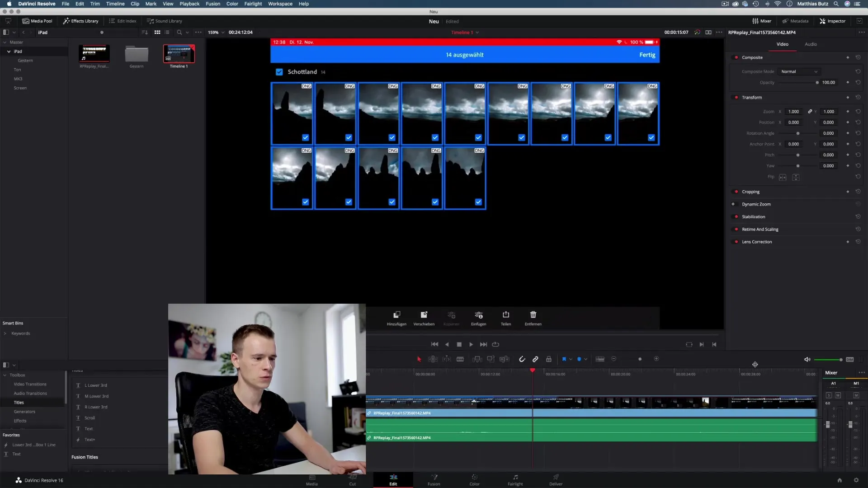Enable the Dynamic Zoom toggle
The image size is (868, 488).
tap(733, 204)
